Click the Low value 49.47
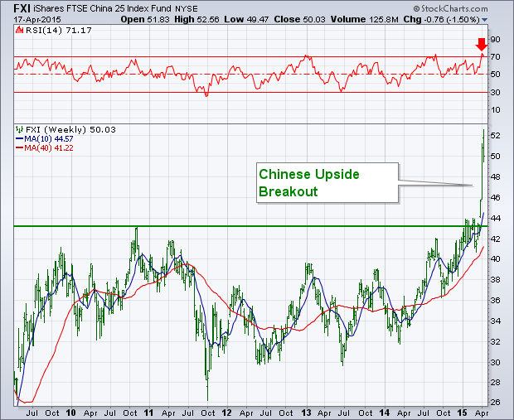 (x=257, y=20)
